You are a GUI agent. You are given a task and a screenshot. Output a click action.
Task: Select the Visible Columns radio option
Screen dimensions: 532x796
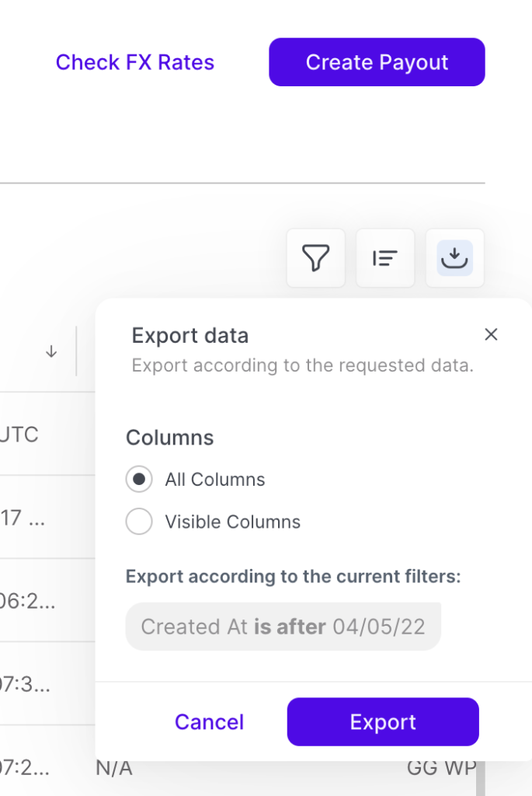[139, 522]
